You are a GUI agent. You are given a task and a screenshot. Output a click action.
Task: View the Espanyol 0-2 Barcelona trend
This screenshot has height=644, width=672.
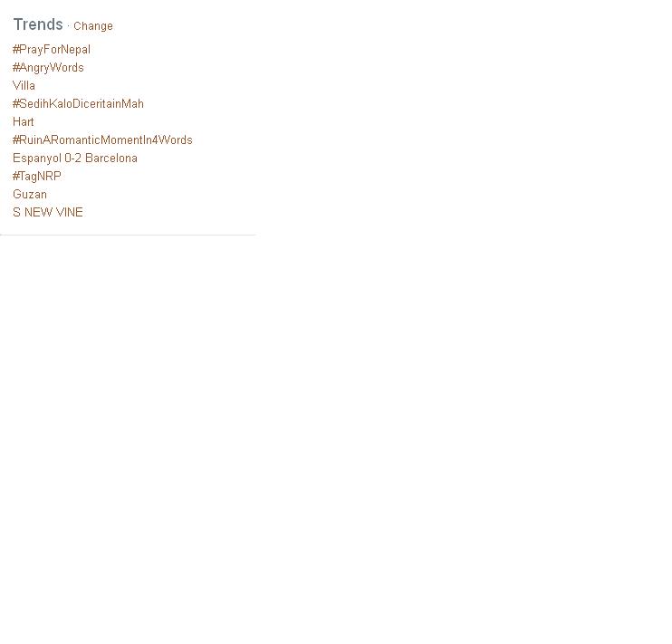[x=75, y=159]
